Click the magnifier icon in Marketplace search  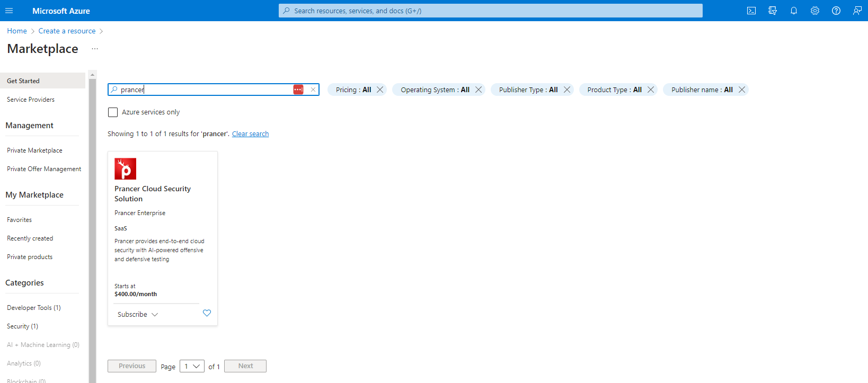coord(114,90)
